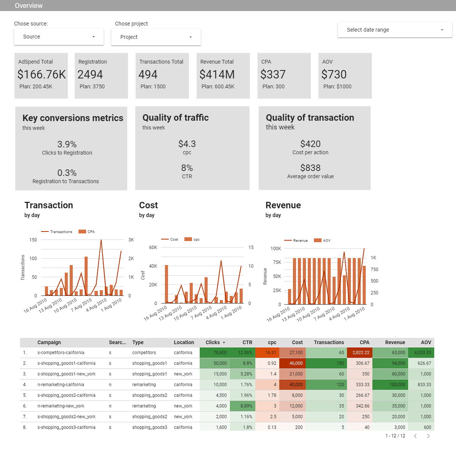Click the Key conversions metrics heading
456x476 pixels.
[73, 118]
